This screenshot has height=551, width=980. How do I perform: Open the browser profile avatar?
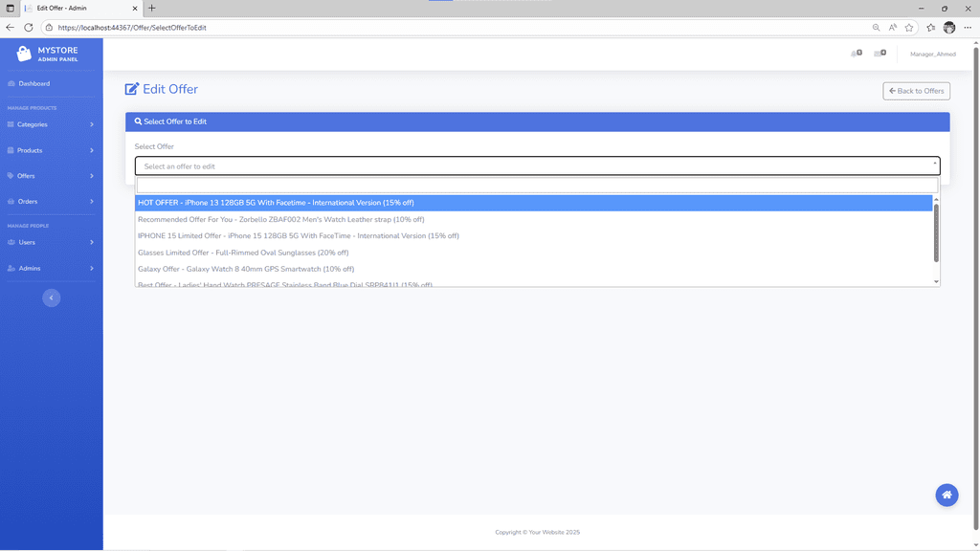pos(949,28)
